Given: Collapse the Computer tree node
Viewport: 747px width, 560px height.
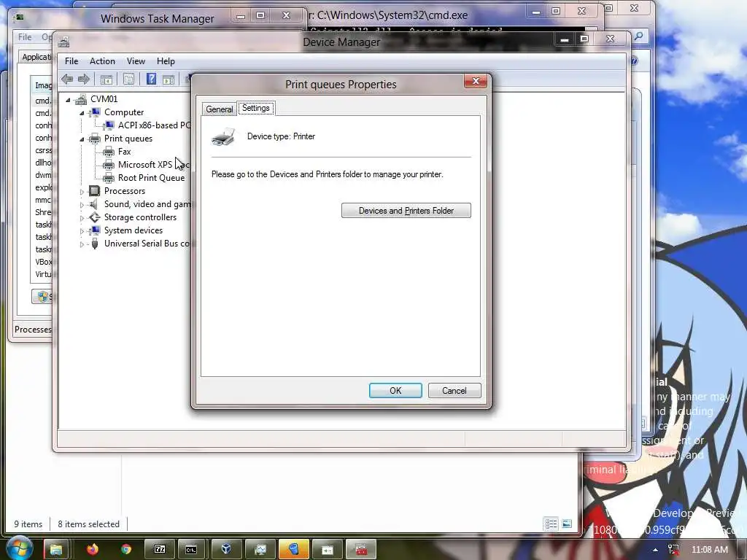Looking at the screenshot, I should click(x=82, y=113).
